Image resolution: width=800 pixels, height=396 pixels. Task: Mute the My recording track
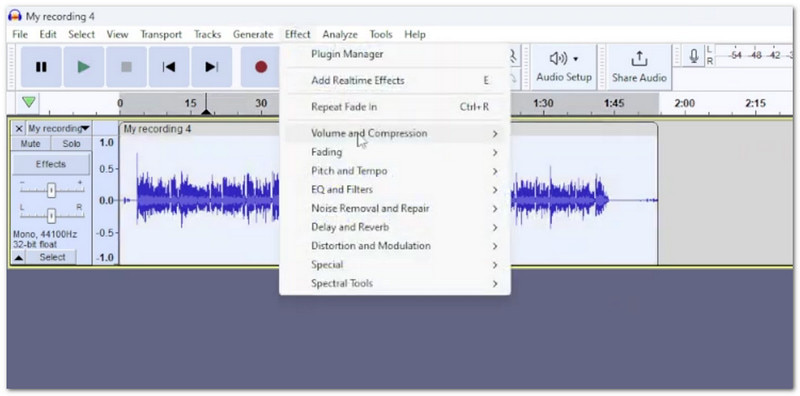tap(31, 144)
